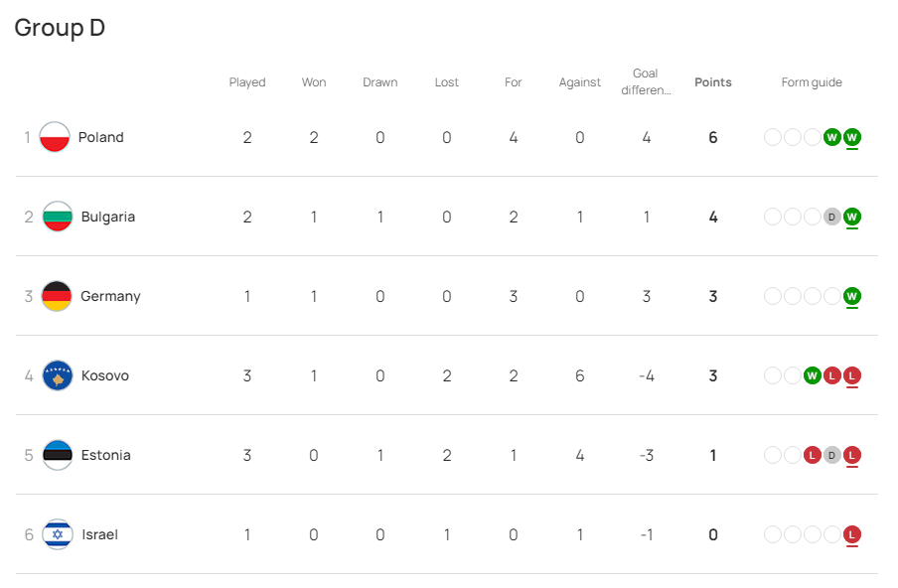Screen dimensions: 898x588
Task: Click the Bulgaria flag icon
Action: coord(58,217)
